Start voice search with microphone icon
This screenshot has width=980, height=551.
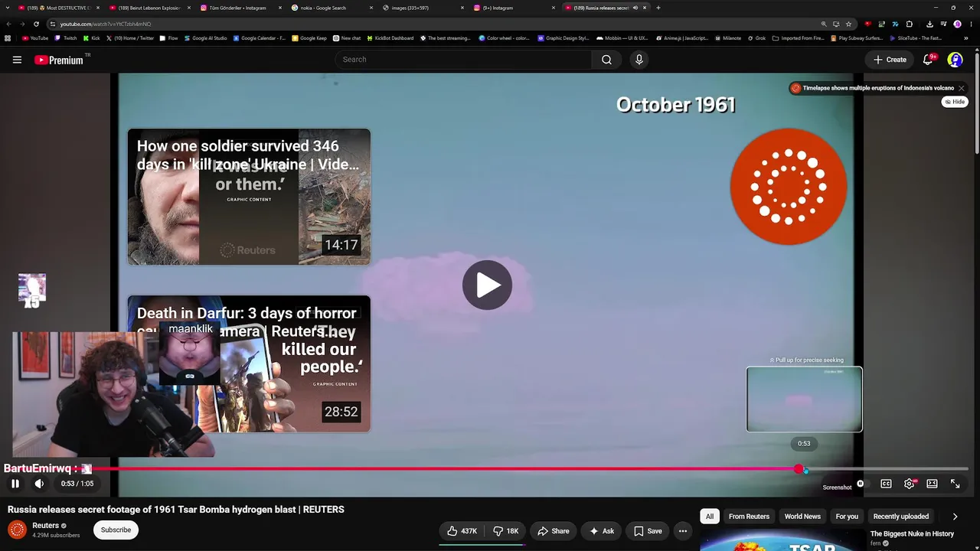click(x=639, y=60)
